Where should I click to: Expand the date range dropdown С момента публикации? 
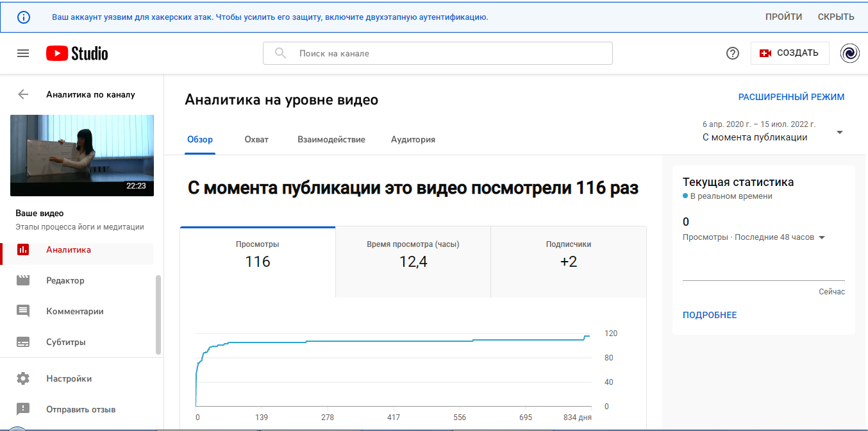coord(839,133)
